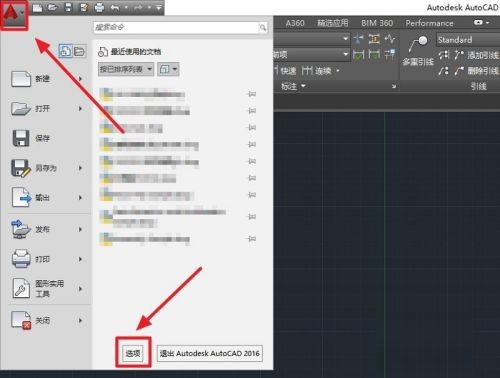500x378 pixels.
Task: Click the jogged line icon in 标注 panel
Action: tap(390, 39)
